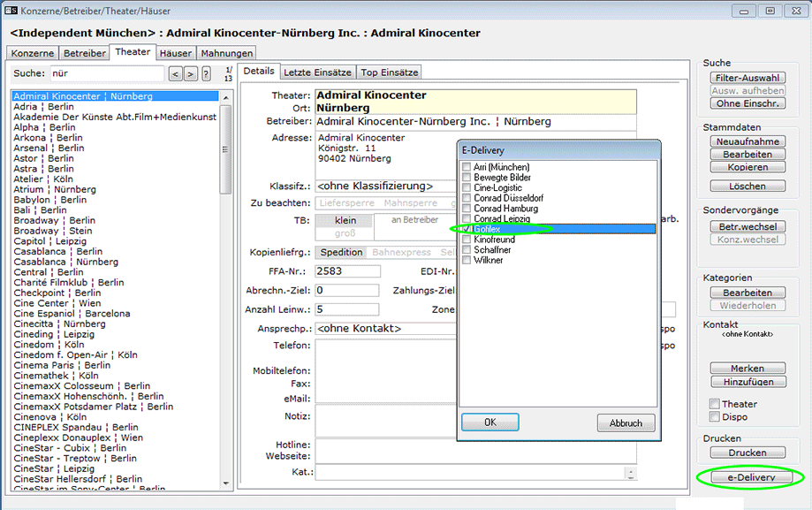The height and width of the screenshot is (510, 812).
Task: Switch to the Häuser tab
Action: pyautogui.click(x=176, y=54)
